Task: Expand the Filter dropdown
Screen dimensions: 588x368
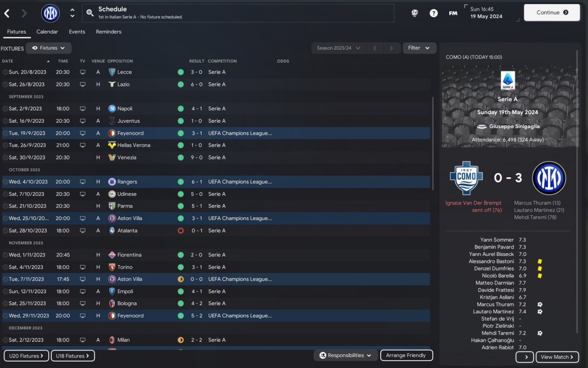Action: click(419, 48)
